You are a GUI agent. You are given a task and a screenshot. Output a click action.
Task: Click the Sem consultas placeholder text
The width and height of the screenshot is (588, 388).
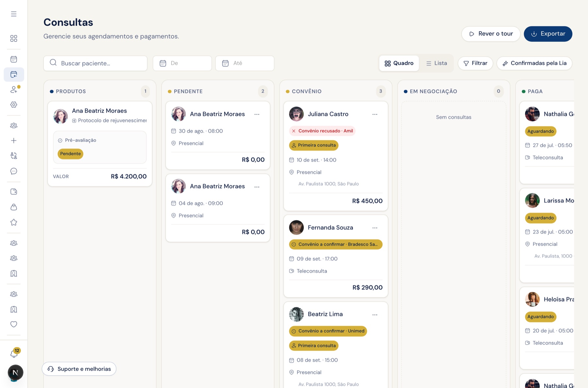pyautogui.click(x=453, y=117)
